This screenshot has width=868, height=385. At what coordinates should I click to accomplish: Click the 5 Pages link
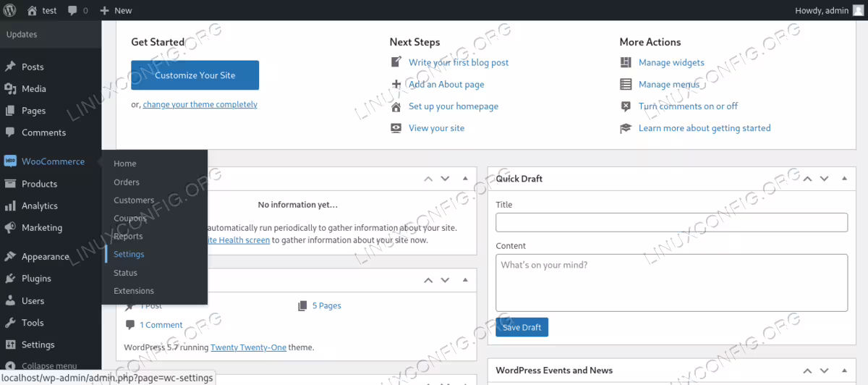[x=327, y=305]
